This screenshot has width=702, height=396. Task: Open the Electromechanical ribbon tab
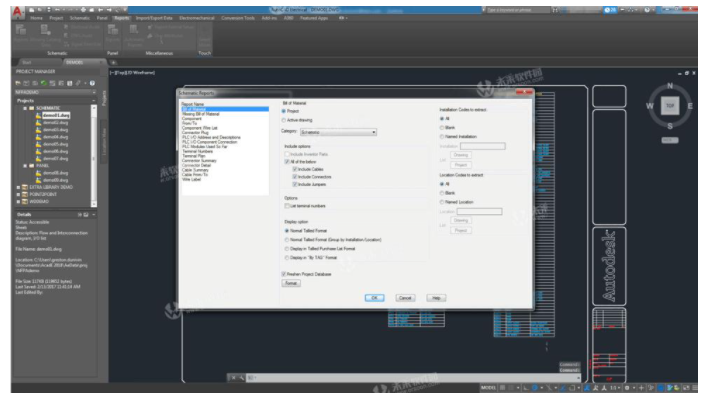[x=197, y=18]
